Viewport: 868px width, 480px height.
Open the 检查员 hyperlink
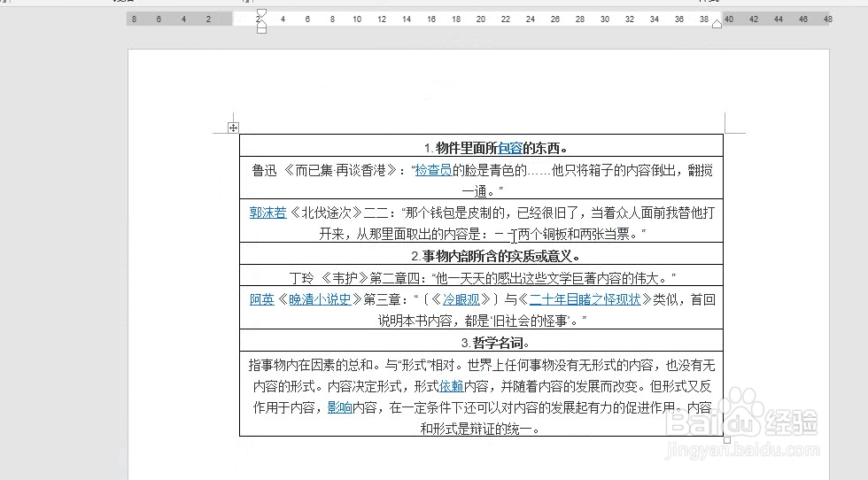(433, 170)
